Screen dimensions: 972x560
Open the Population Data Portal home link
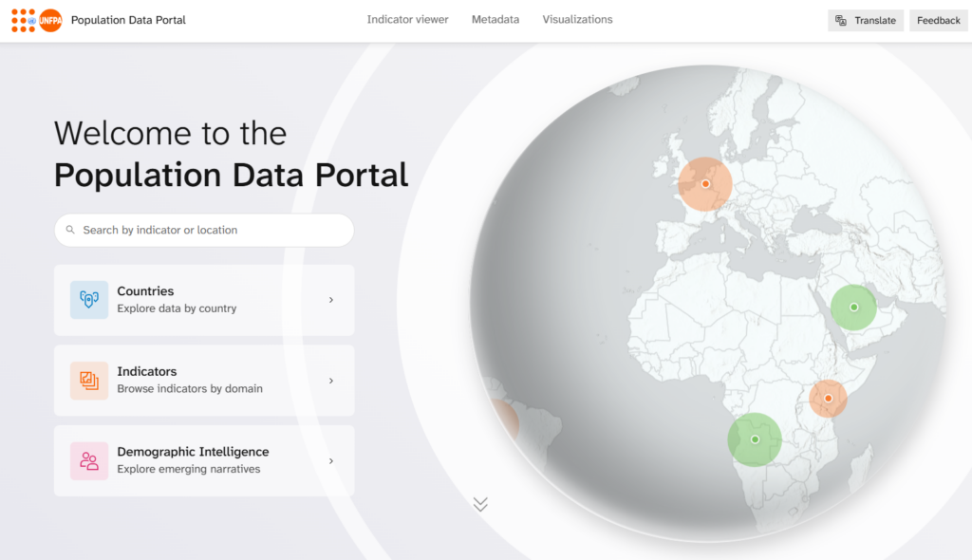pos(128,20)
